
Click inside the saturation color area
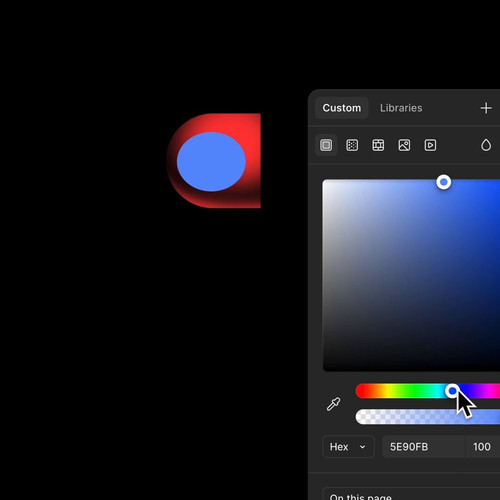pyautogui.click(x=411, y=275)
